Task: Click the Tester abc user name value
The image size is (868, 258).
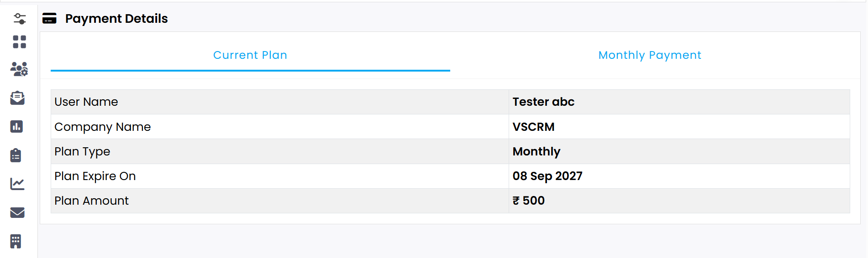Action: tap(543, 102)
